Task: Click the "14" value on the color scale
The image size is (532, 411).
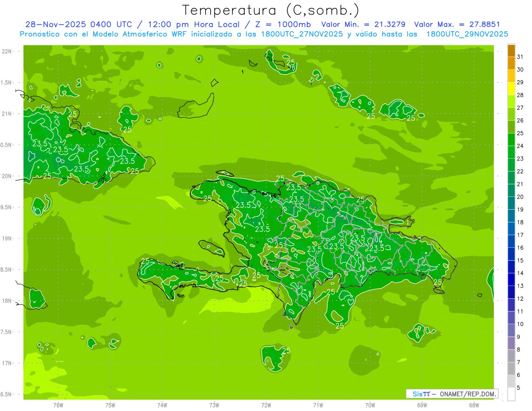Action: (x=520, y=273)
